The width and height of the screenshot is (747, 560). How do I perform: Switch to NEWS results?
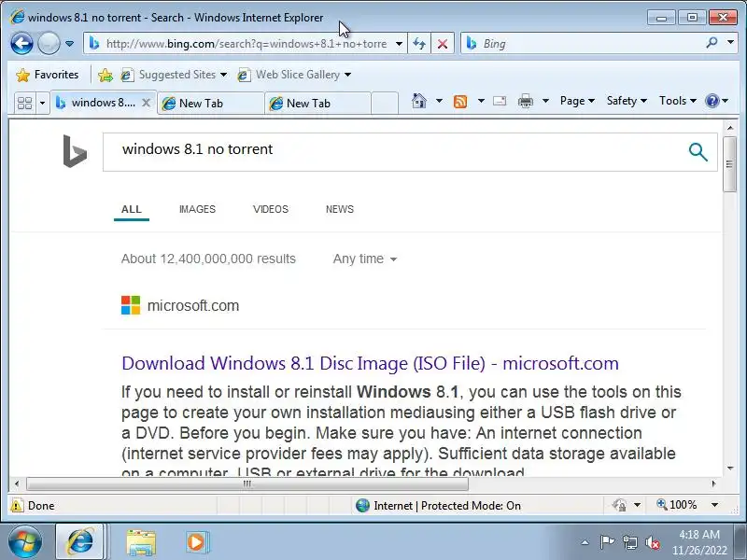(340, 209)
